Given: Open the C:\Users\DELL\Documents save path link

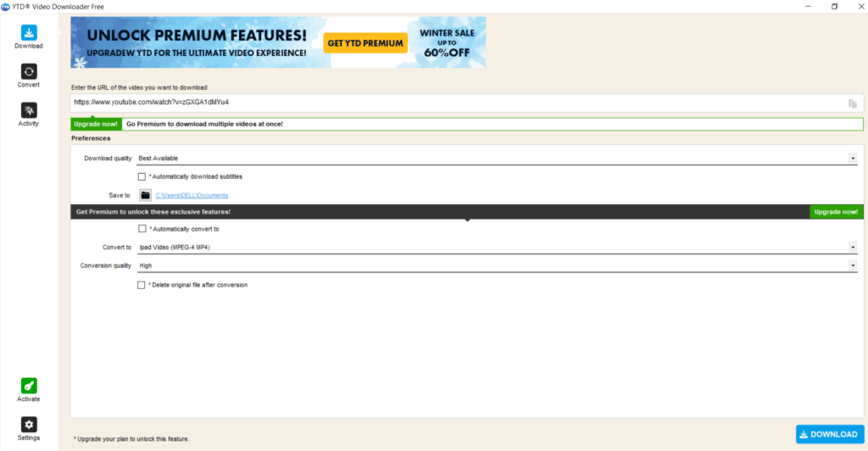Looking at the screenshot, I should pyautogui.click(x=192, y=196).
